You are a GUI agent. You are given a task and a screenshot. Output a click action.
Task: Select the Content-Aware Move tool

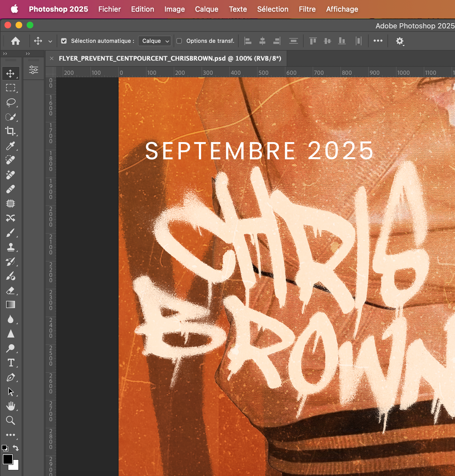pyautogui.click(x=11, y=218)
